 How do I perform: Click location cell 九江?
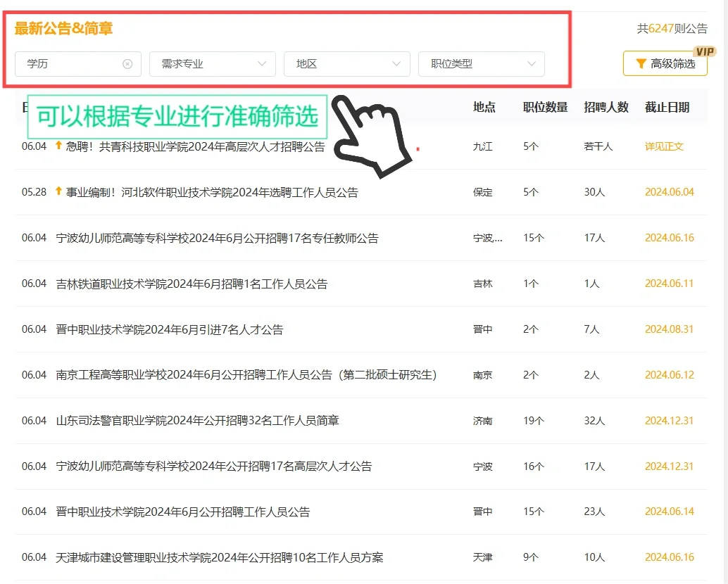click(x=483, y=146)
